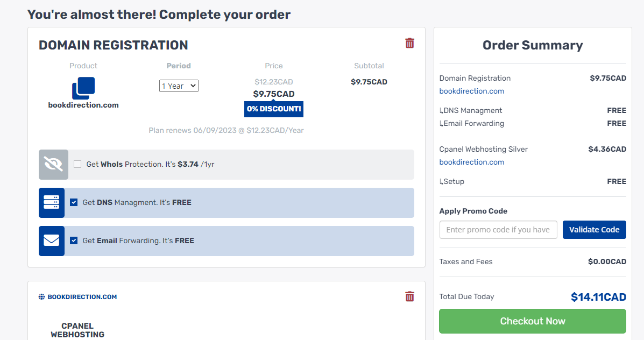Click the globe icon beside BOOKDIRECTION.COM

pyautogui.click(x=42, y=296)
